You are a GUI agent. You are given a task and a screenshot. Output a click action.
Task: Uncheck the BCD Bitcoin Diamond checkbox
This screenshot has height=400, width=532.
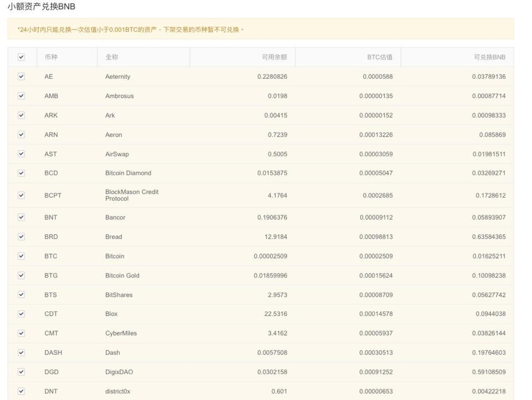click(22, 173)
